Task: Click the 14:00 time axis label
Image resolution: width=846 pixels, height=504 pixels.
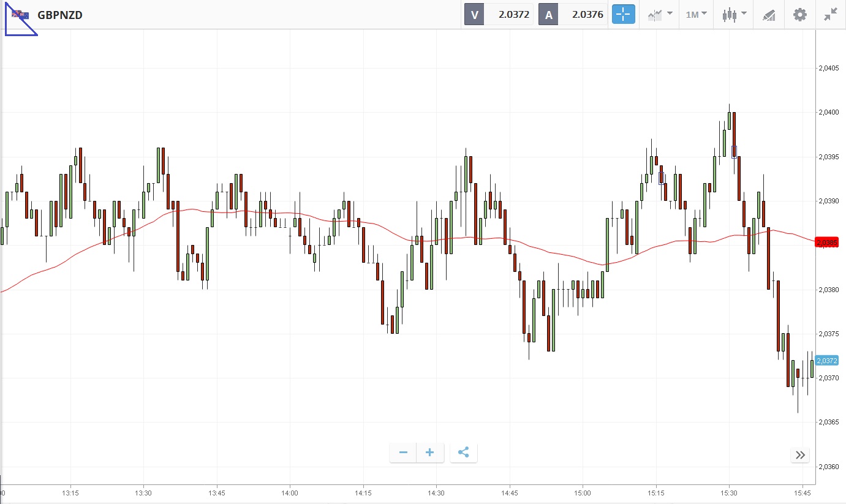Action: pos(290,493)
